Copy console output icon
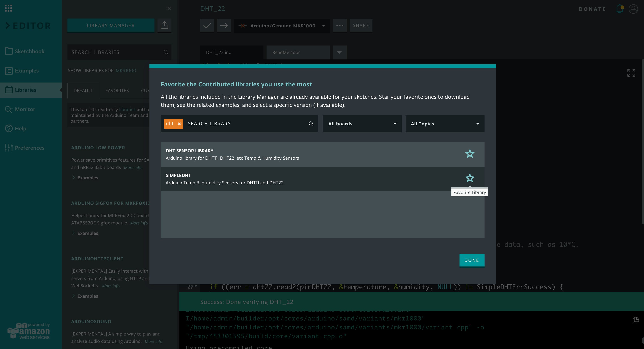This screenshot has width=644, height=349. tap(636, 320)
